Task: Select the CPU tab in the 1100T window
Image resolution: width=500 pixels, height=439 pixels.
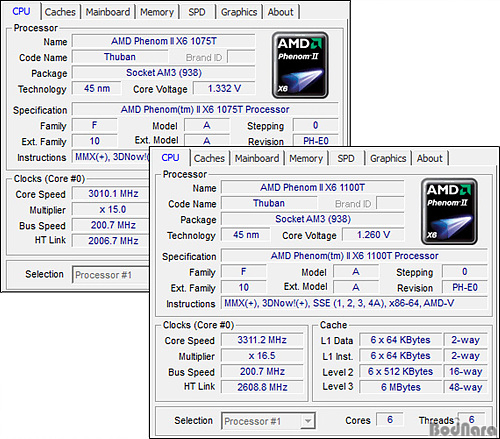Action: coord(170,157)
